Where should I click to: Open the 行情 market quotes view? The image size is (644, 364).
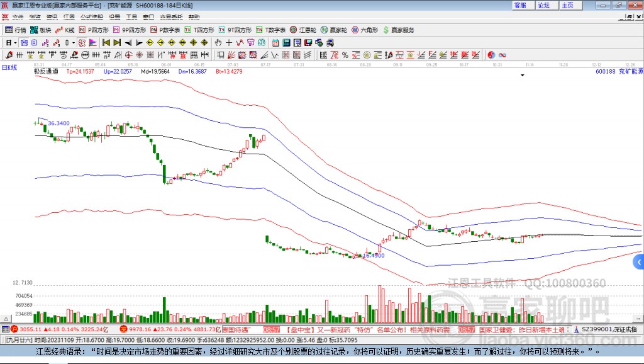tap(16, 30)
